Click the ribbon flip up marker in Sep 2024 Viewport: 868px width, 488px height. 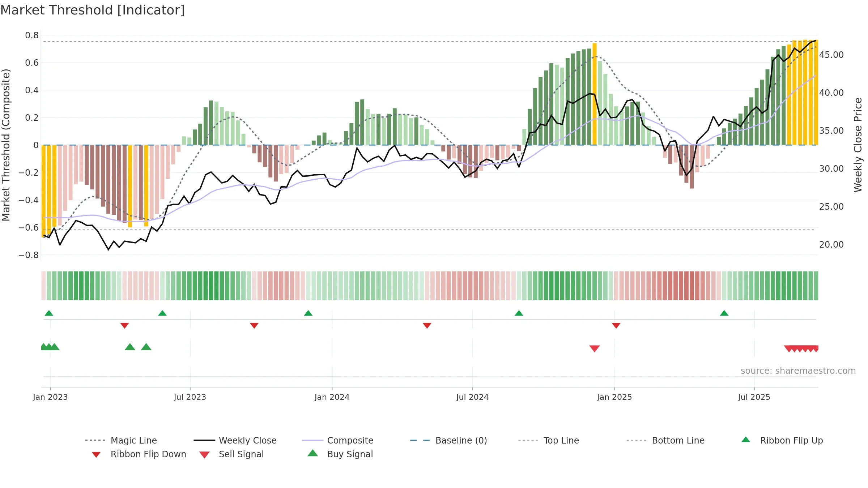519,313
